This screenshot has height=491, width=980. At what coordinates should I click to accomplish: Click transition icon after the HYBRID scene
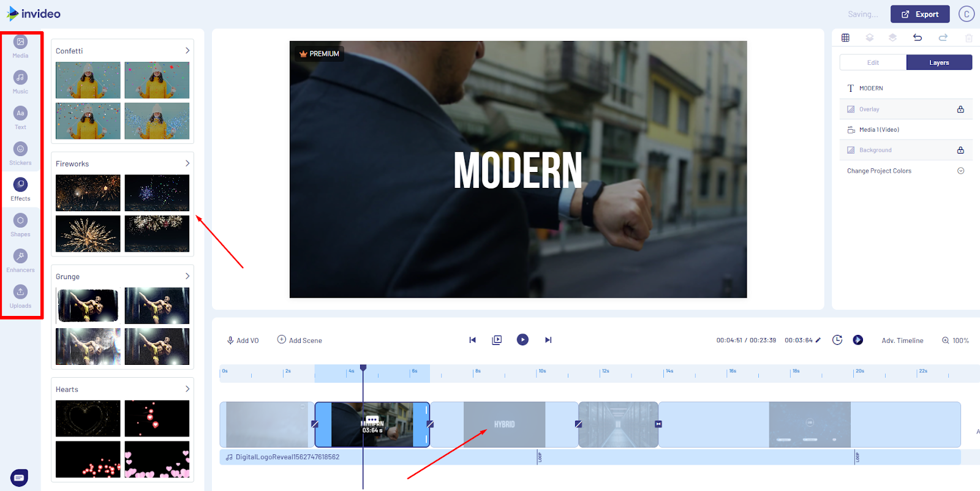tap(578, 424)
